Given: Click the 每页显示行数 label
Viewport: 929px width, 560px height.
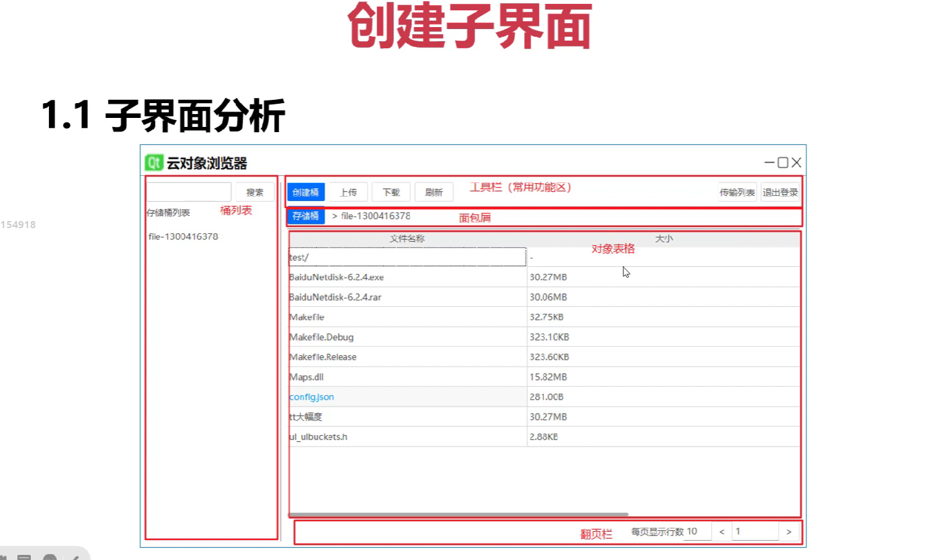Looking at the screenshot, I should 658,532.
